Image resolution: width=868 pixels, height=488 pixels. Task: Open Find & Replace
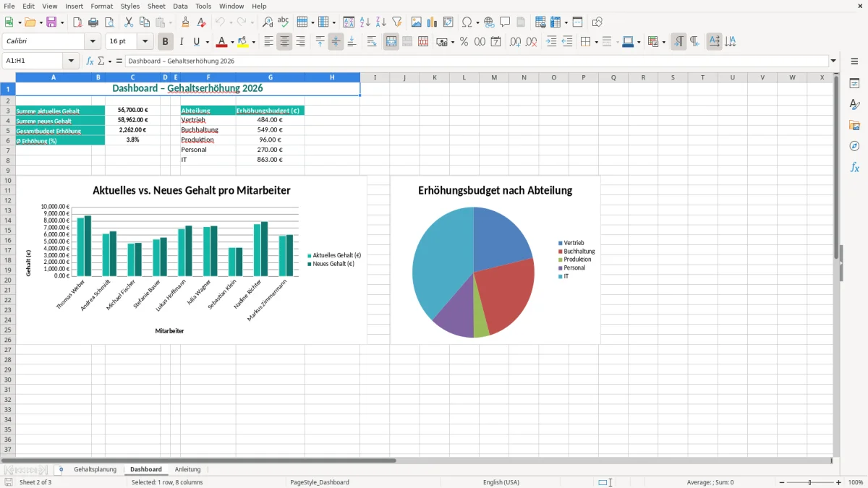click(268, 22)
